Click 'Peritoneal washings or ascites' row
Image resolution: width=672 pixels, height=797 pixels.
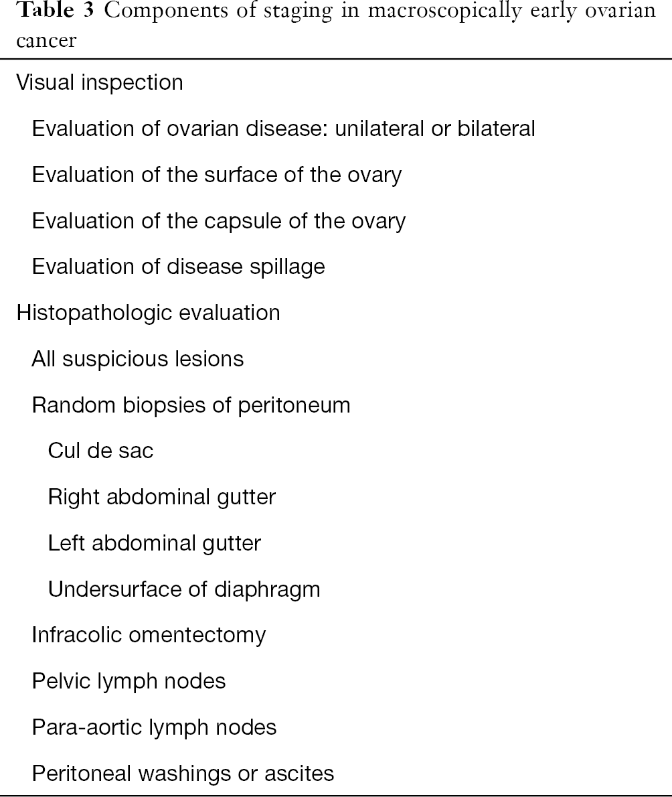183,774
